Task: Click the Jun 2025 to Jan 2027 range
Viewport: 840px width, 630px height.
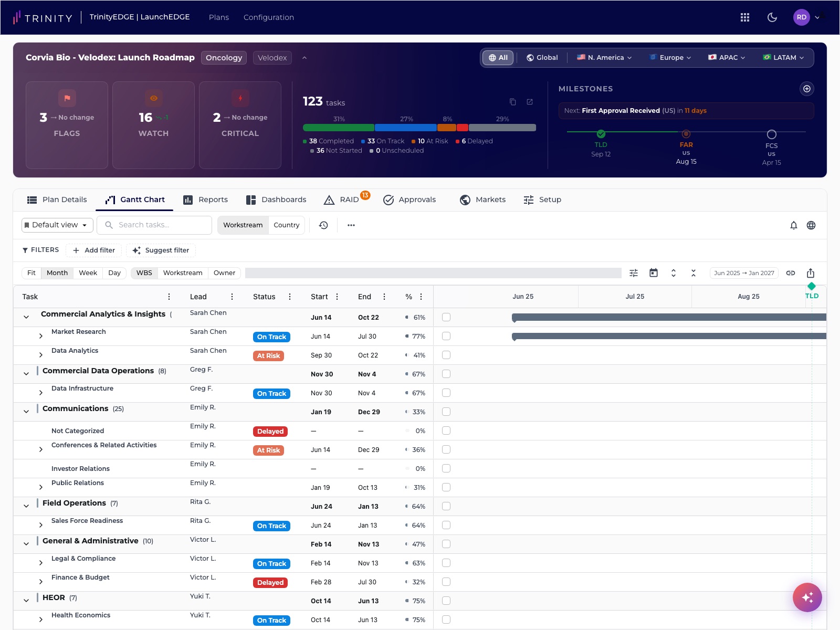Action: (744, 273)
